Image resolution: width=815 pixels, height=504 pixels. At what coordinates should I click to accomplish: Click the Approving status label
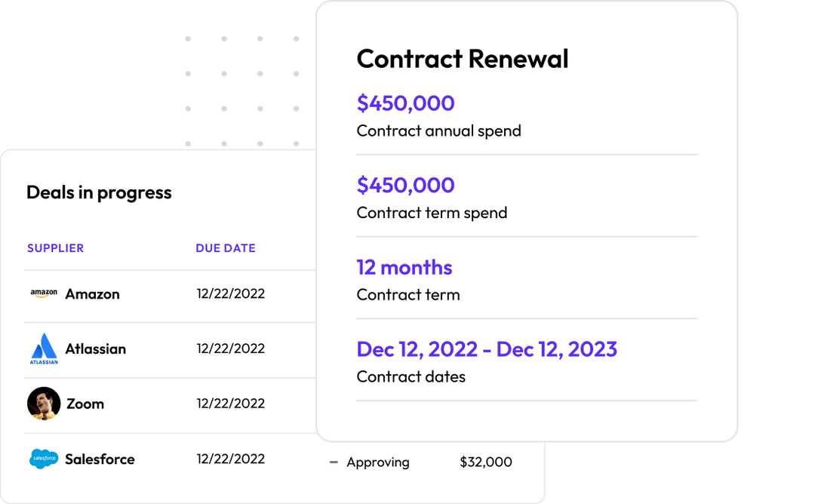(378, 462)
